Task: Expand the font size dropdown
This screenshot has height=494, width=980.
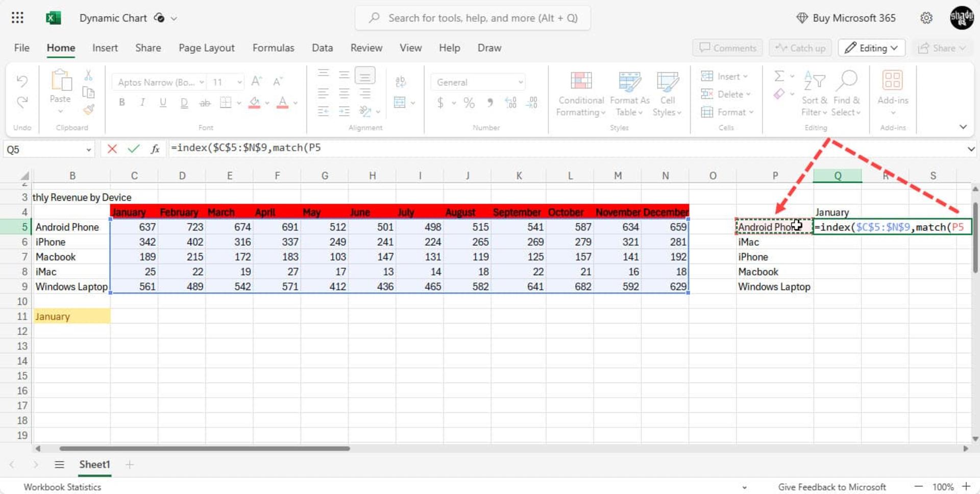Action: [x=239, y=82]
